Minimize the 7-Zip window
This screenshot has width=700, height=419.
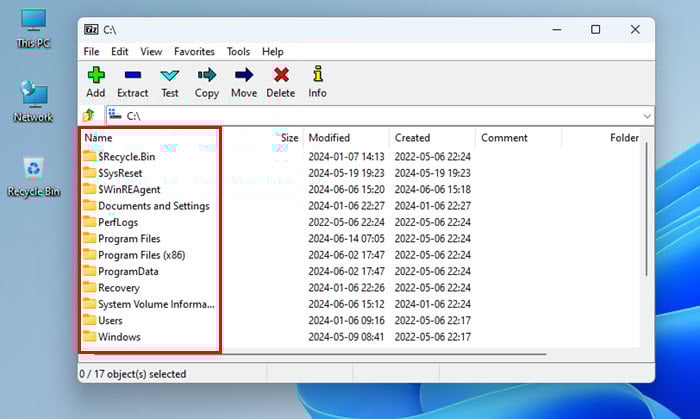(557, 29)
